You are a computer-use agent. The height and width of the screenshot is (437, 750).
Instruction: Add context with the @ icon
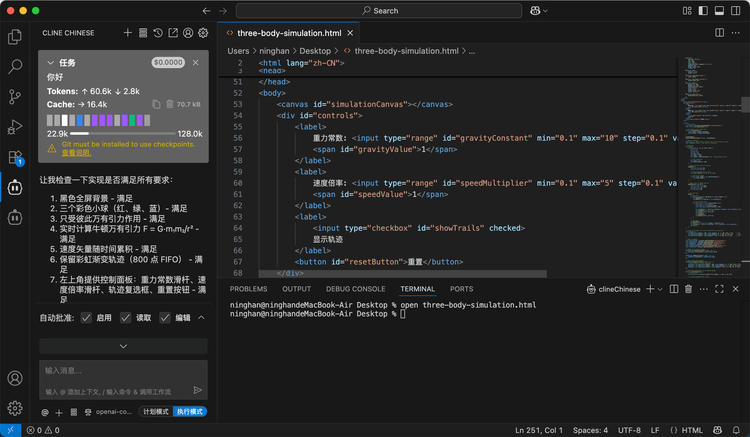click(45, 412)
